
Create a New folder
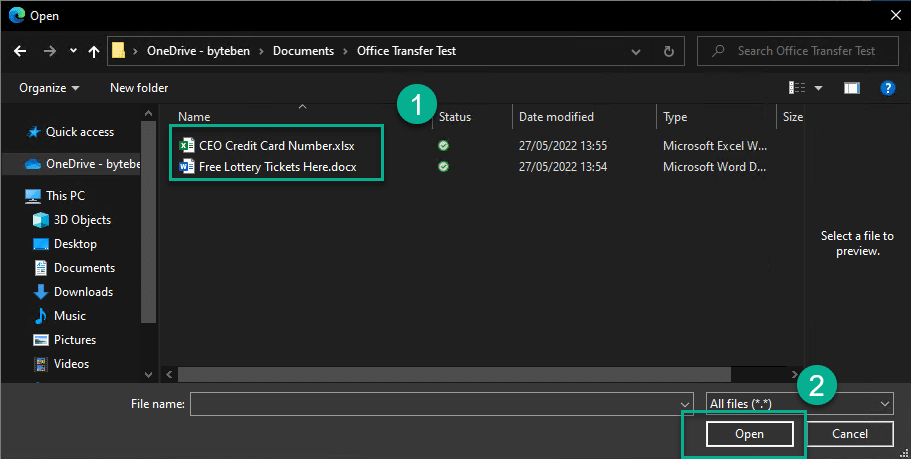tap(139, 88)
